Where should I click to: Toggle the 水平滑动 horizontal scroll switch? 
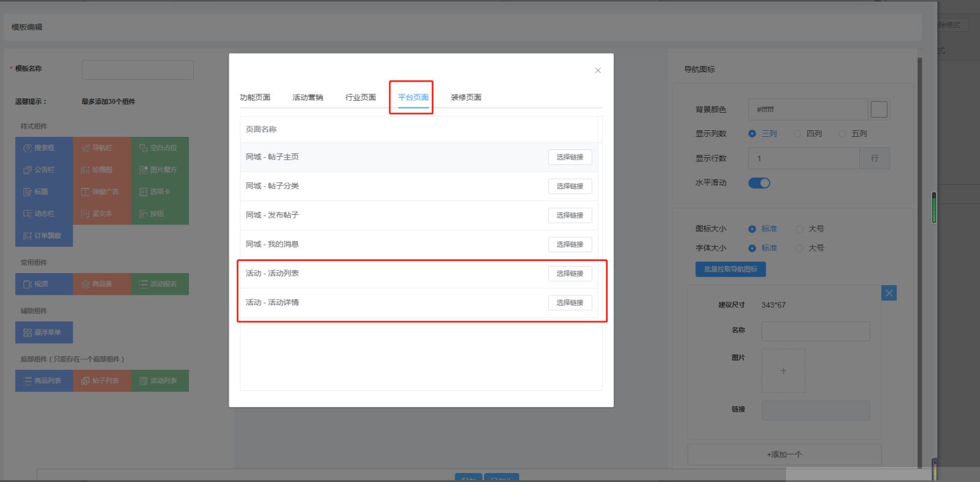[759, 183]
